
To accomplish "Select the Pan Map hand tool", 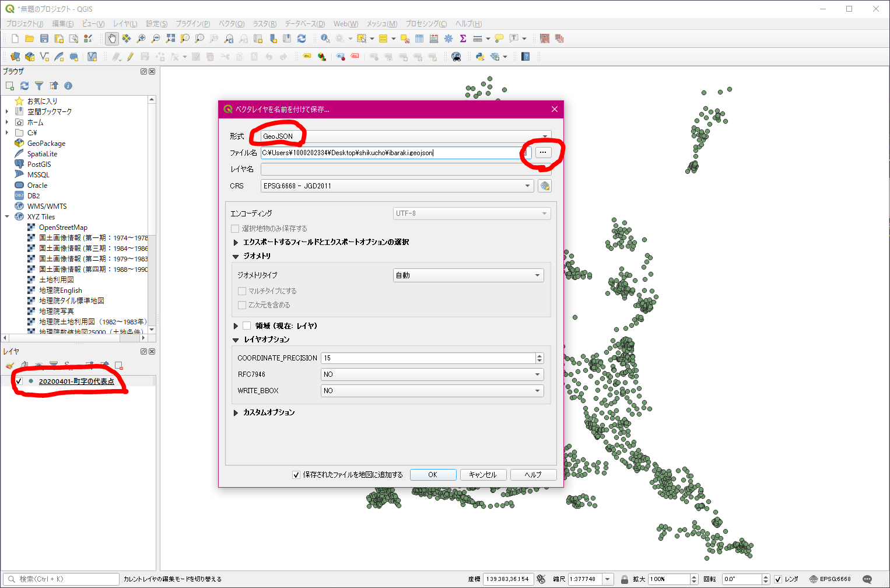I will pyautogui.click(x=111, y=38).
